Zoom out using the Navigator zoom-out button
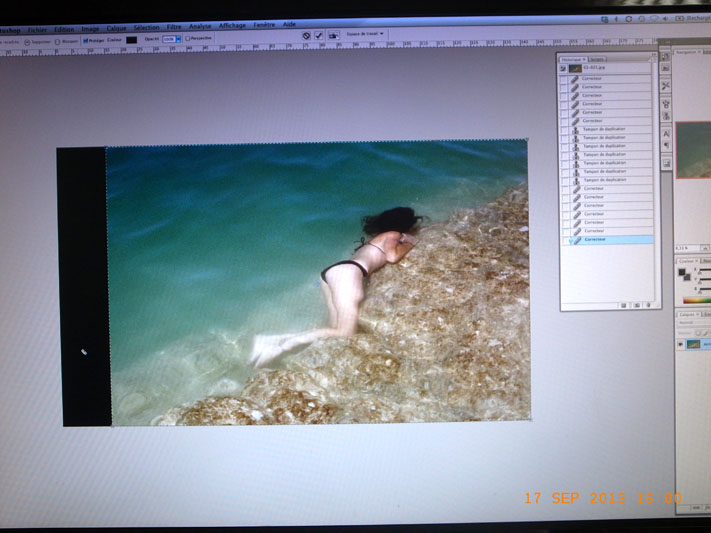Screen dimensions: 711x533 pyautogui.click(x=704, y=248)
